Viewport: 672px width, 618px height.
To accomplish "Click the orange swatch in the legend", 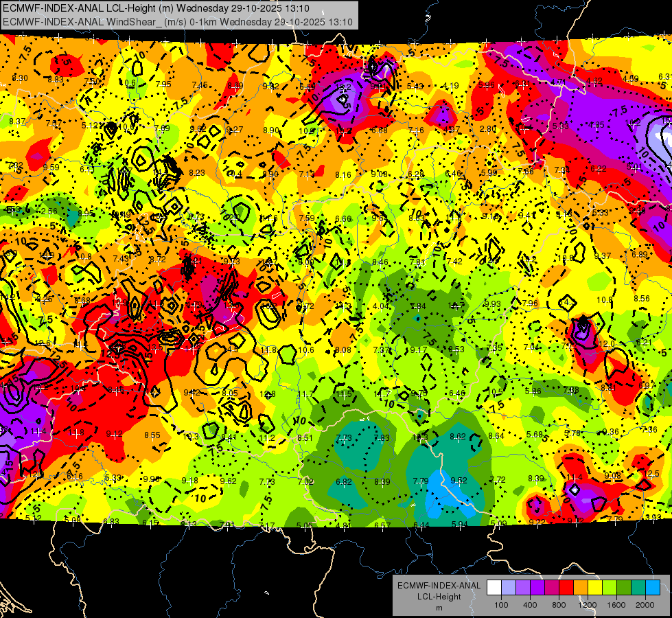I will point(581,588).
